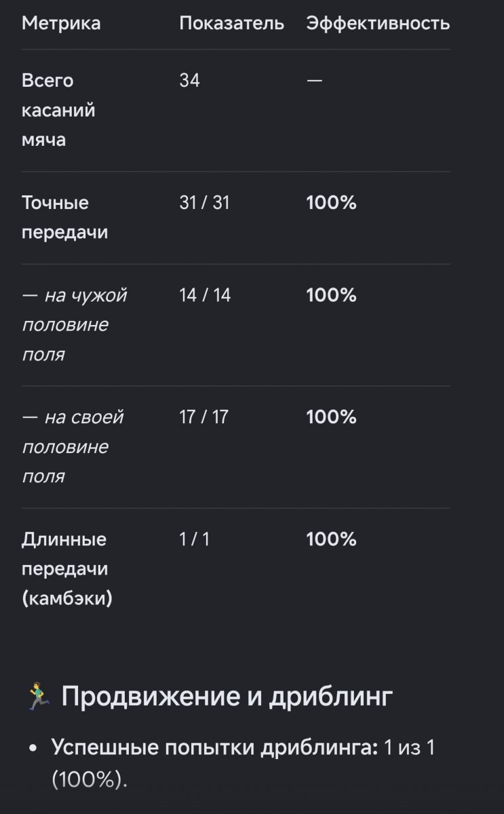The image size is (504, 814).
Task: Click the value 34 in the table
Action: pos(189,81)
